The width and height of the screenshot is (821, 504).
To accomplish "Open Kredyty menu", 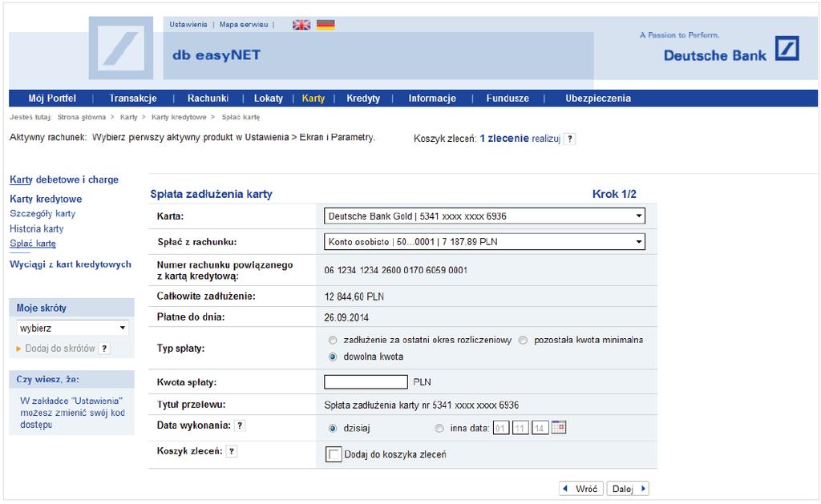I will click(363, 99).
